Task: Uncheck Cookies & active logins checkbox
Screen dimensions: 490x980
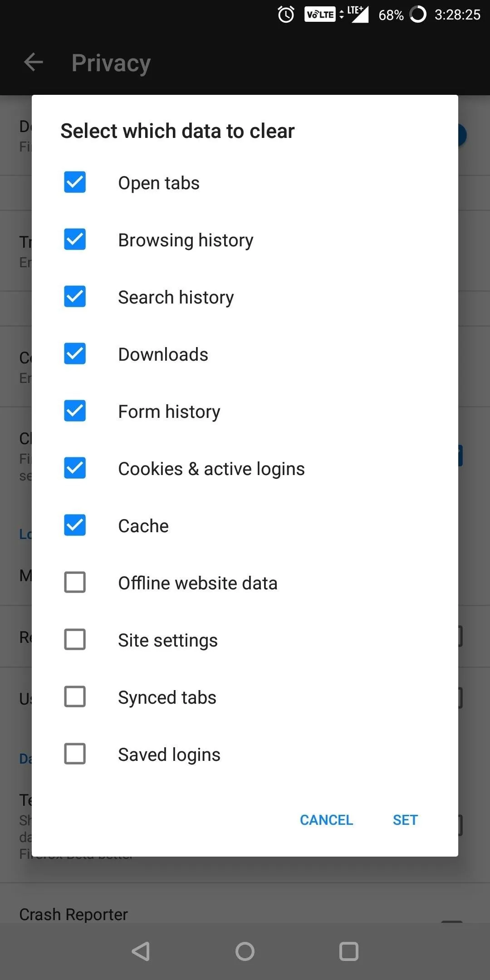Action: 75,468
